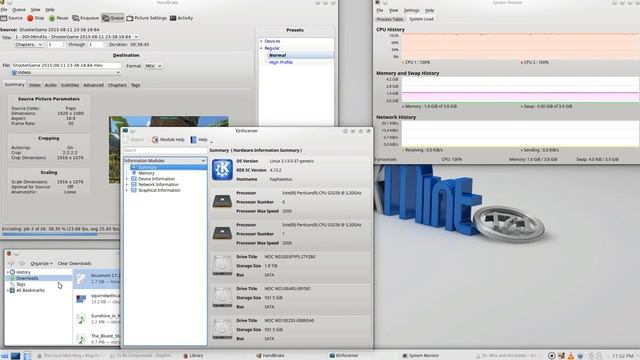640x360 pixels.
Task: Switch to System Monitor from taskbar
Action: coord(420,356)
